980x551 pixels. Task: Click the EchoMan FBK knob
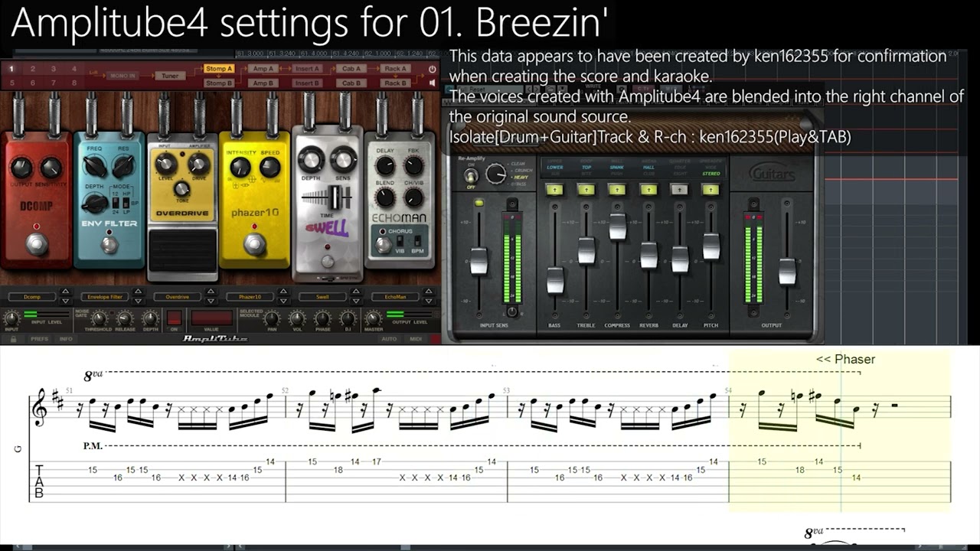tap(413, 166)
